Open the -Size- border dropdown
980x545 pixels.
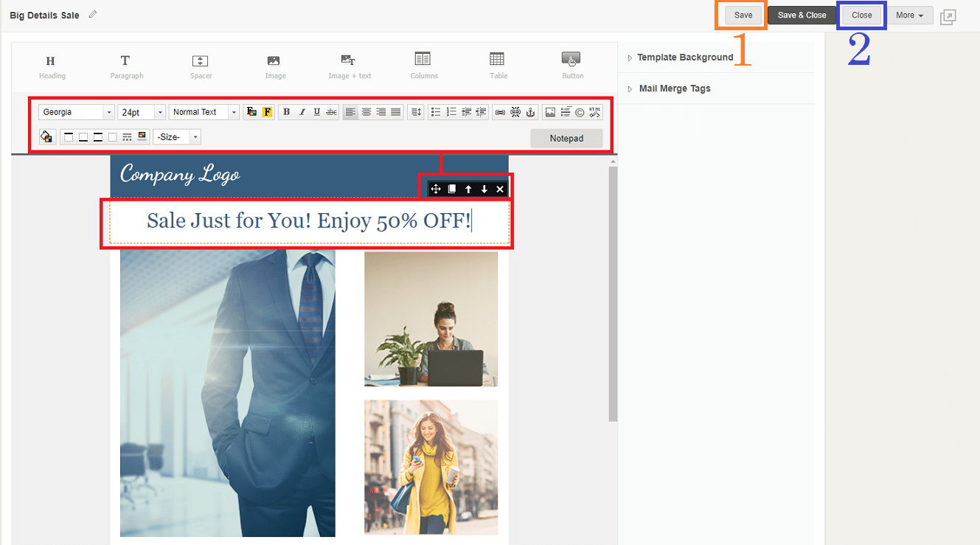[x=177, y=137]
